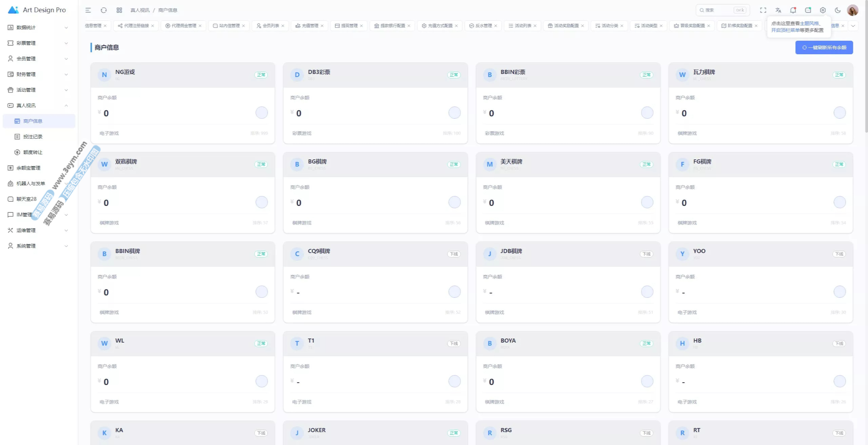Switch to dark mode moon icon

(838, 10)
